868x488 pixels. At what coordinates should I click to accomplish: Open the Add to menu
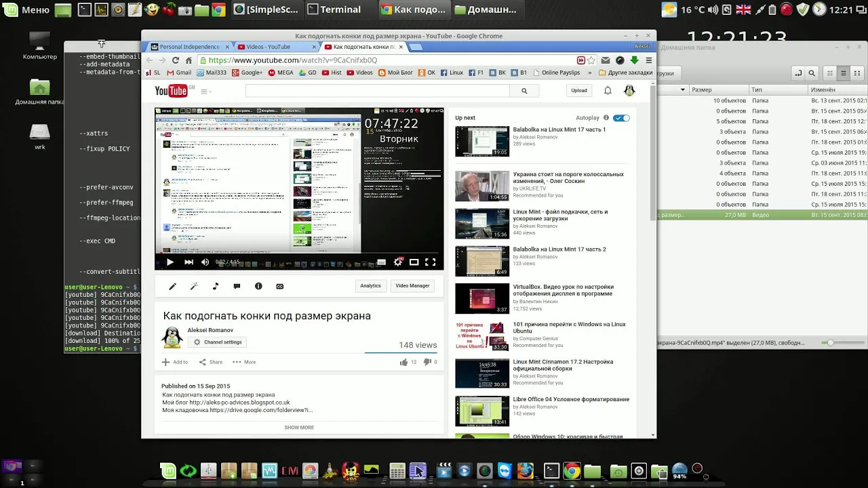[175, 362]
